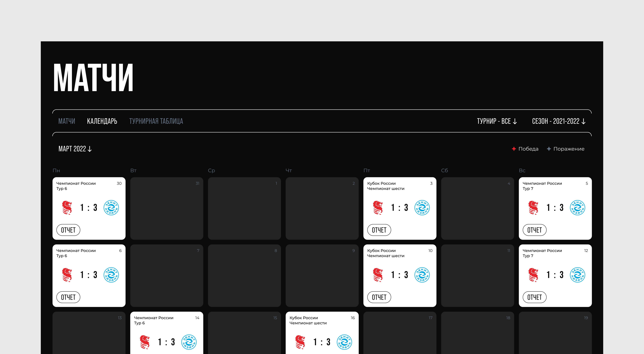Click the 1 : 3 score on day 6
This screenshot has height=354, width=644.
point(89,275)
